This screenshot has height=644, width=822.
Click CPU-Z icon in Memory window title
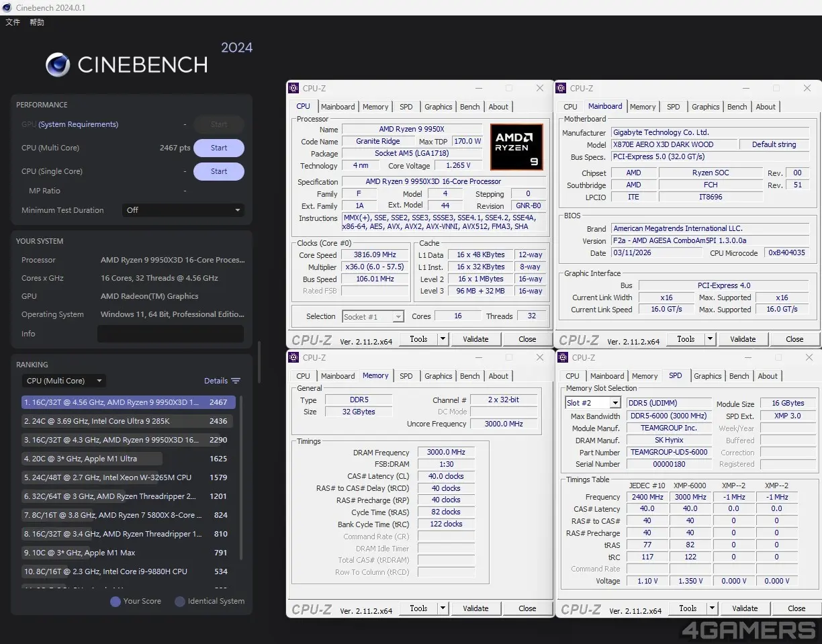coord(293,357)
